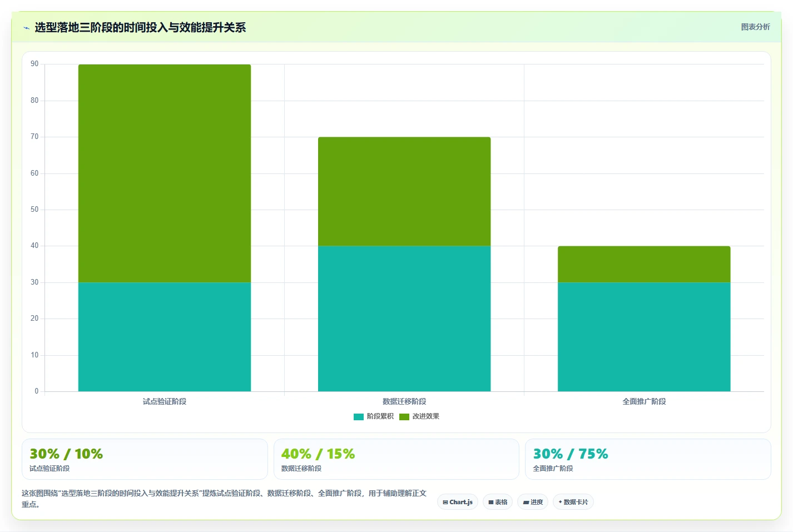The image size is (793, 532).
Task: Click the teal bar segment for 数据迁移阶段
Action: pos(404,319)
